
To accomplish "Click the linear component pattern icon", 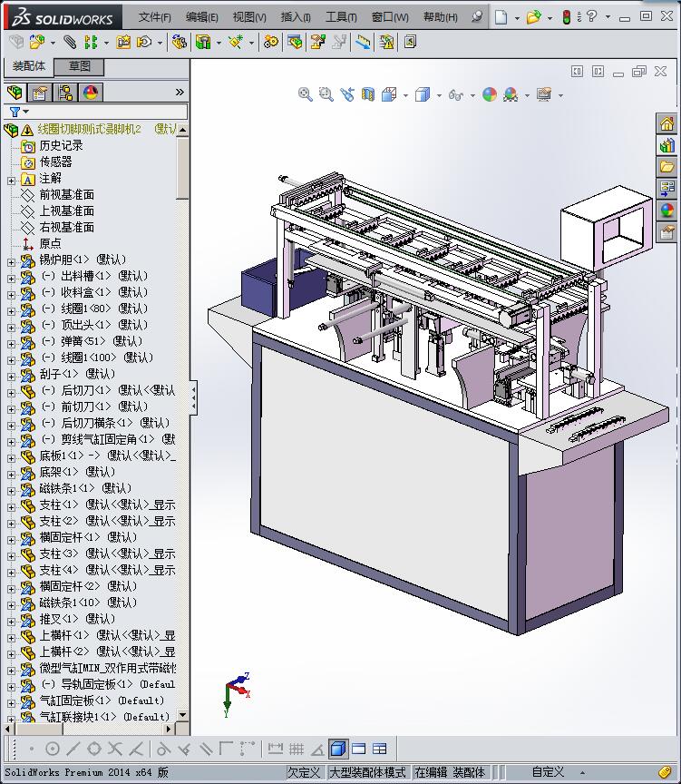I will pyautogui.click(x=91, y=43).
